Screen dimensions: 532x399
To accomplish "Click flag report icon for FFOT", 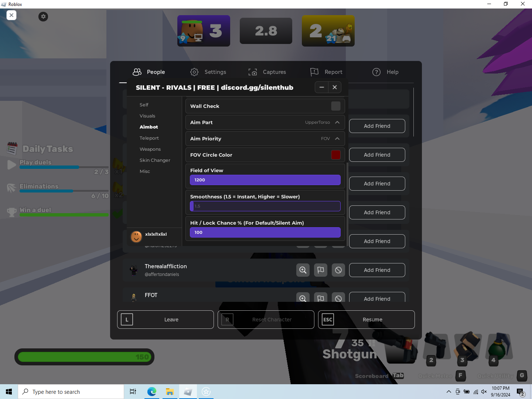I will [x=321, y=297].
